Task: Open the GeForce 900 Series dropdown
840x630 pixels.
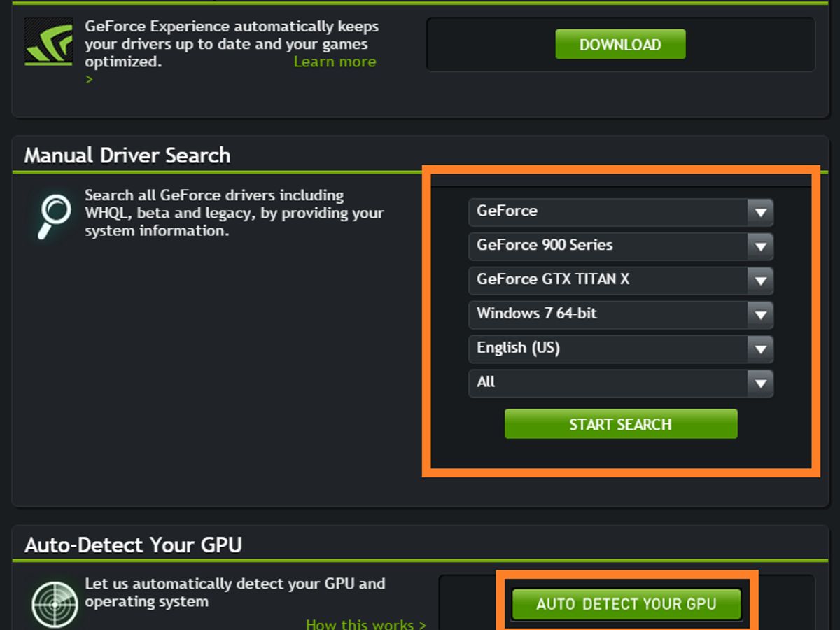Action: tap(621, 246)
